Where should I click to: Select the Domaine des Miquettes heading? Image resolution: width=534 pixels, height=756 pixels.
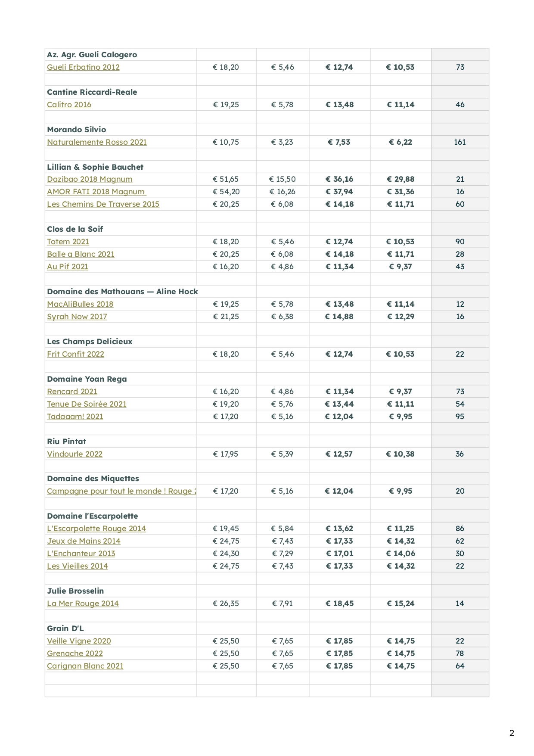(93, 479)
